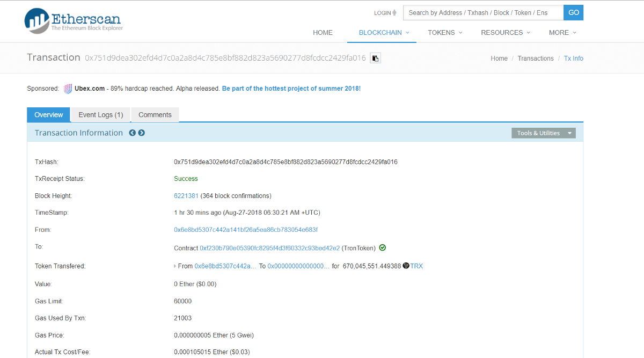Open the More menu dropdown

click(x=562, y=33)
